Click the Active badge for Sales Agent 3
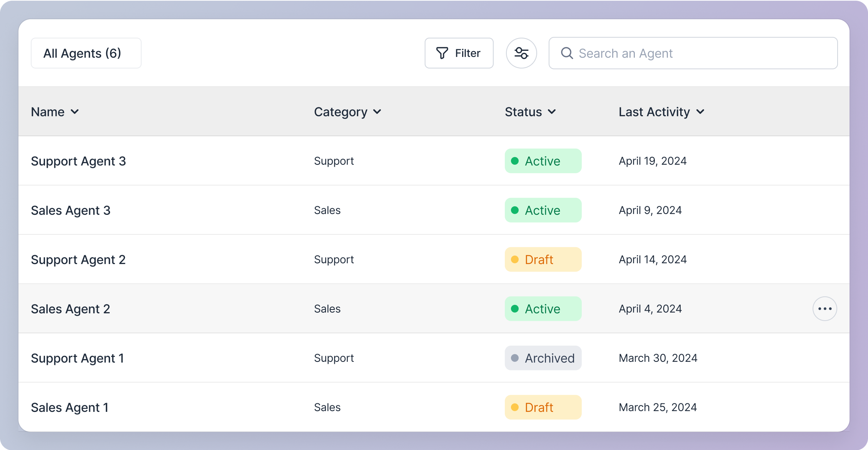The image size is (868, 450). pos(543,210)
